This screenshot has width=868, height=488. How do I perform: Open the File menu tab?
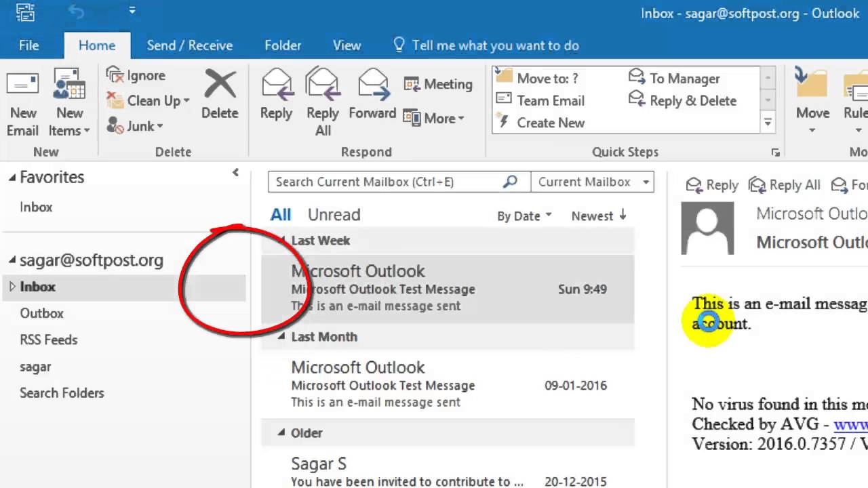28,45
